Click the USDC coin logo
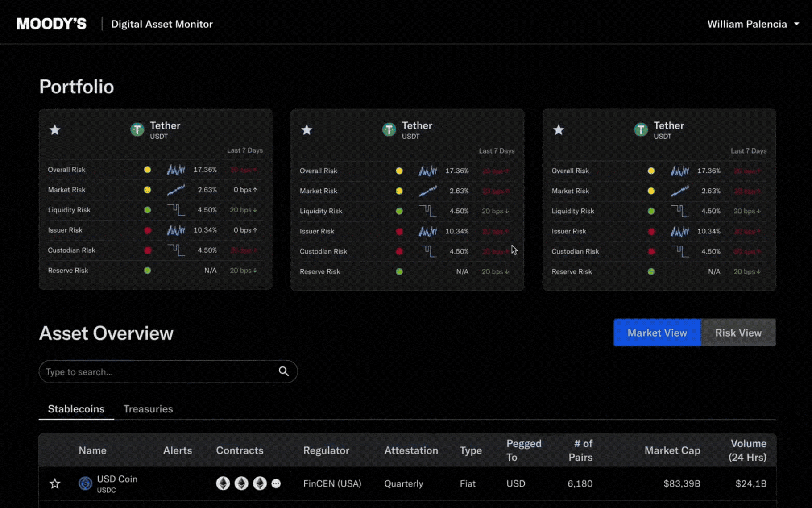The height and width of the screenshot is (508, 812). [x=85, y=483]
